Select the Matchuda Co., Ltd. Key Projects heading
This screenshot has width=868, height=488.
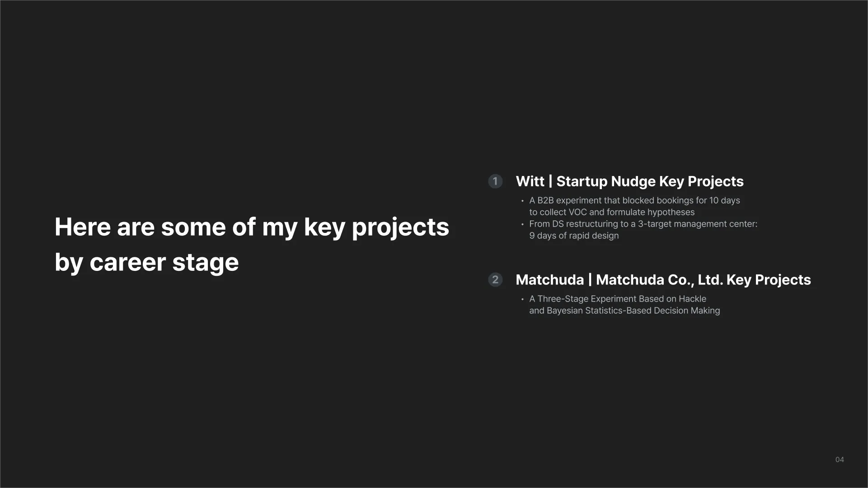pos(663,280)
